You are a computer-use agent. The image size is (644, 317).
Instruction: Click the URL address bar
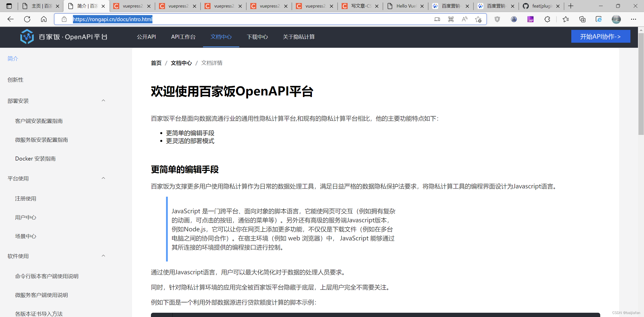click(252, 19)
